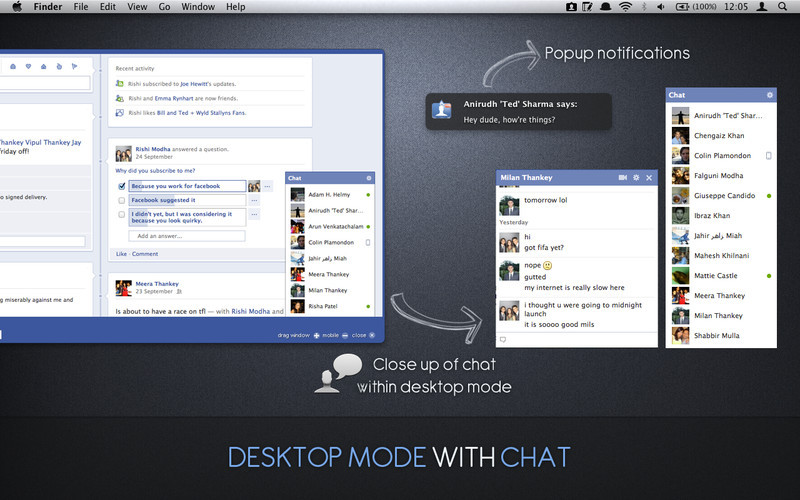Click the user account silhouette icon in menu bar
Viewport: 800px width, 500px height.
(762, 7)
